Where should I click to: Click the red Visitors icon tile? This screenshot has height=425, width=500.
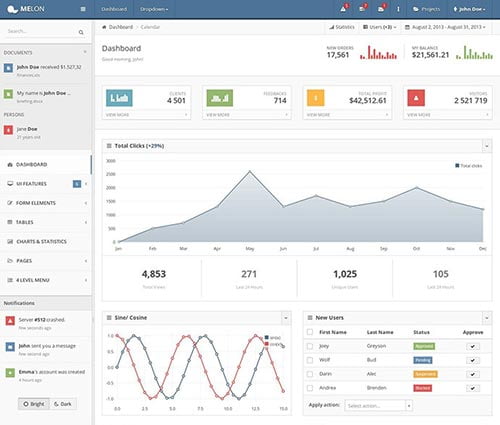click(416, 98)
